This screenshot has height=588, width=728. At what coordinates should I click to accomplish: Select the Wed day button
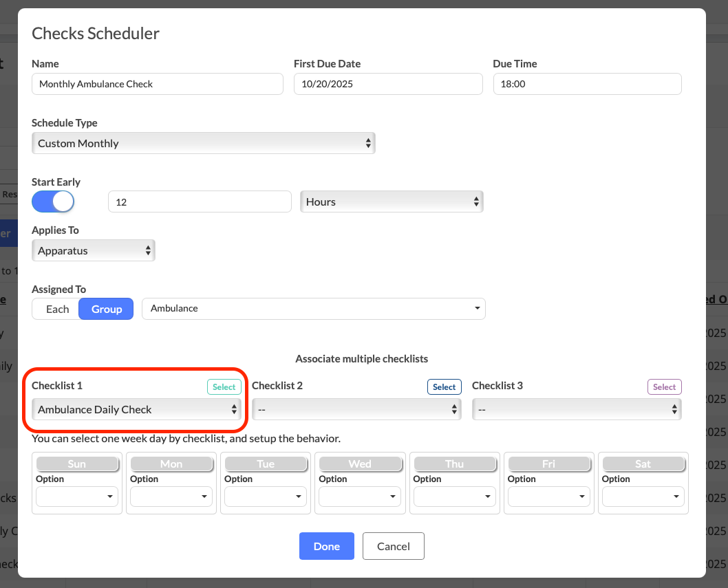360,464
